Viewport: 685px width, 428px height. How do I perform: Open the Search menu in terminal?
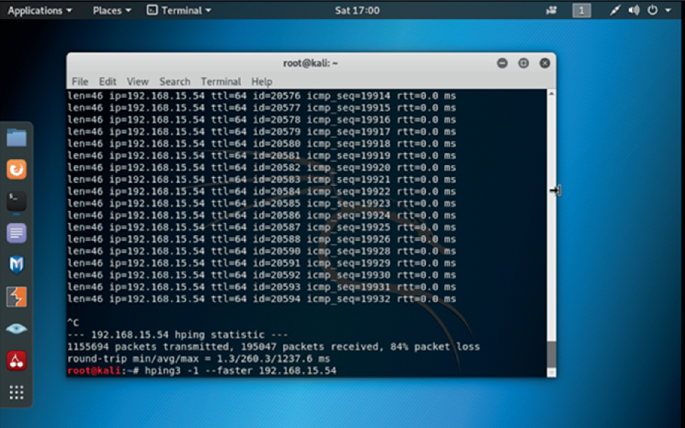[x=174, y=81]
